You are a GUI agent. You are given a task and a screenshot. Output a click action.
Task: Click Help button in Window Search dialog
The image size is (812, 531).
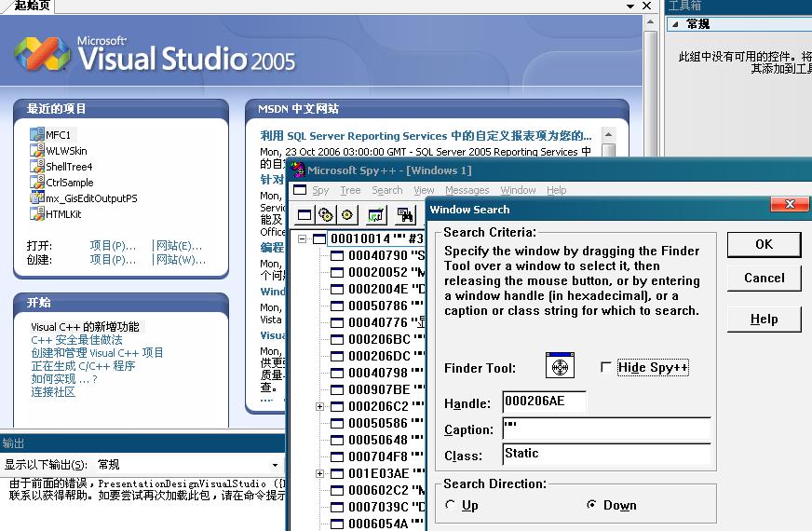pos(764,320)
